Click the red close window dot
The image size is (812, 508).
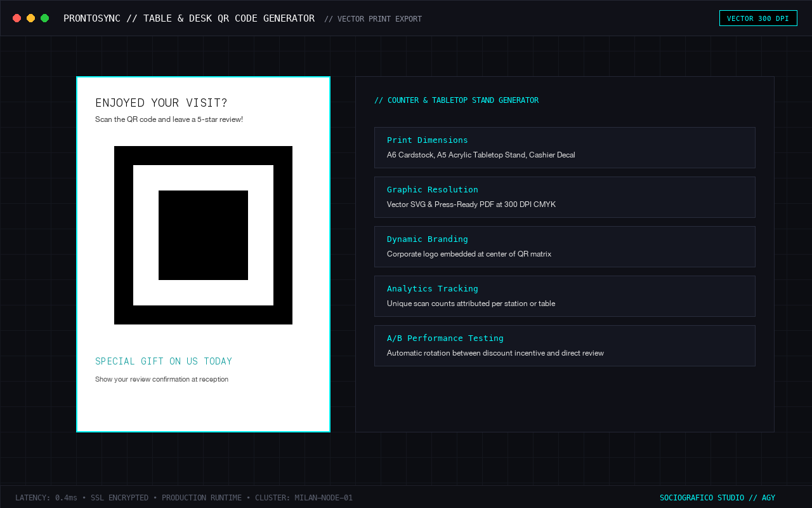tap(16, 18)
